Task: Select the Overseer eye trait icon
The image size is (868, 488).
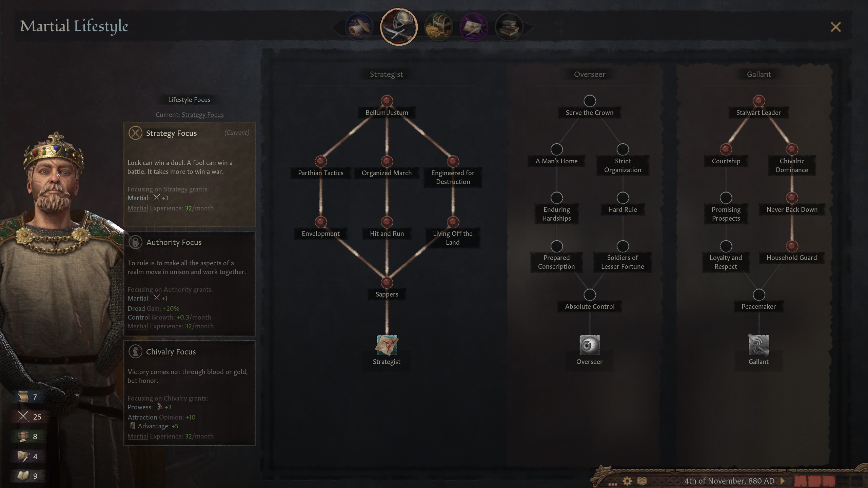Action: (x=590, y=345)
